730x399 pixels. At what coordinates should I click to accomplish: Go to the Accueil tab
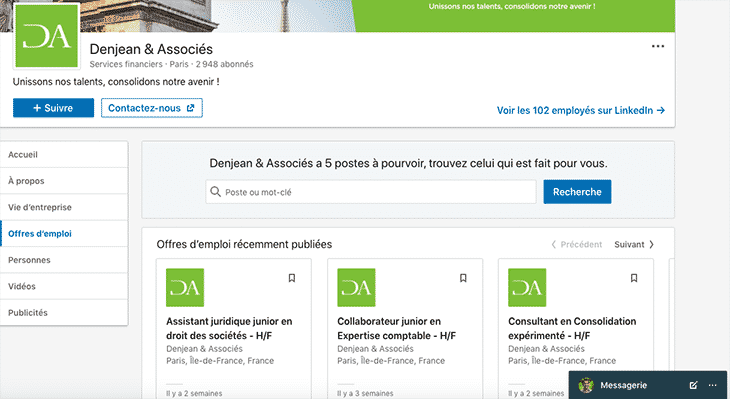tap(64, 155)
